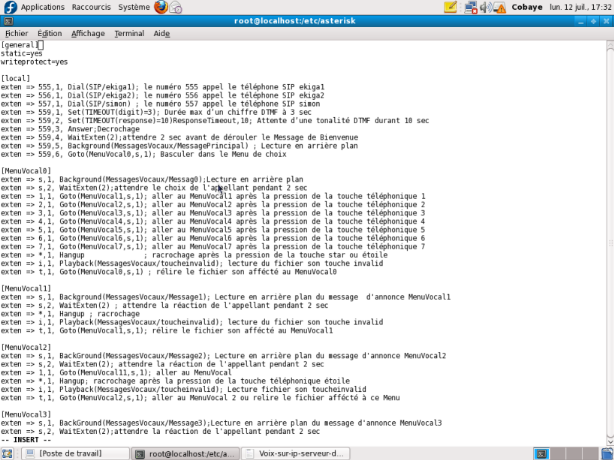This screenshot has width=614, height=460.
Task: Open the Édition menu
Action: click(x=50, y=33)
